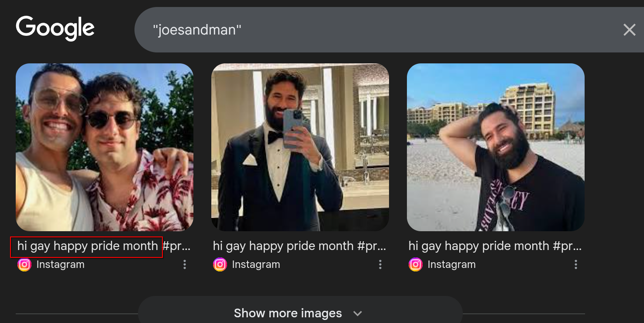644x323 pixels.
Task: Open the beach photo thumbnail
Action: [x=496, y=147]
